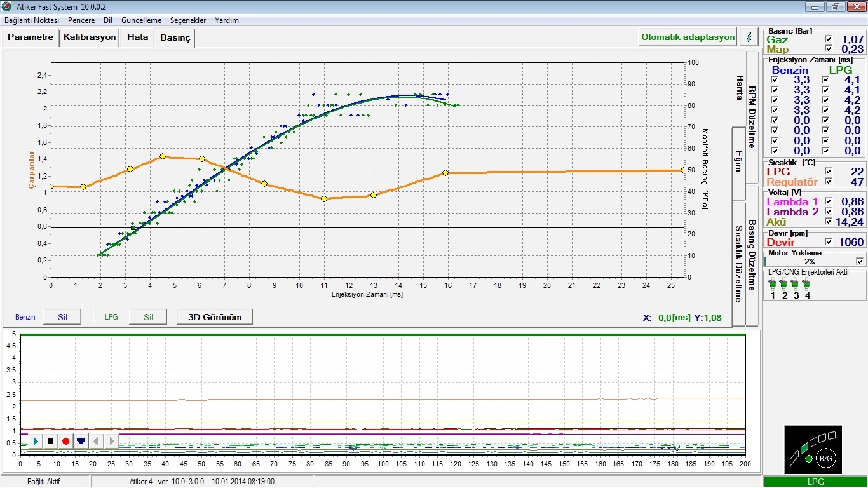Stop the recording with the black square

pos(50,441)
